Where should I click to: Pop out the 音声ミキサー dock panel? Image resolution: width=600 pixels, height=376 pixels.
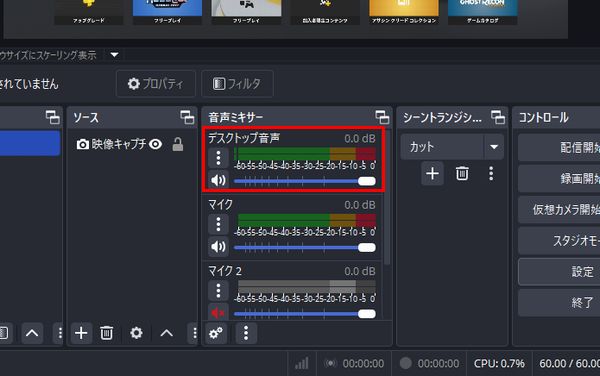[x=382, y=117]
